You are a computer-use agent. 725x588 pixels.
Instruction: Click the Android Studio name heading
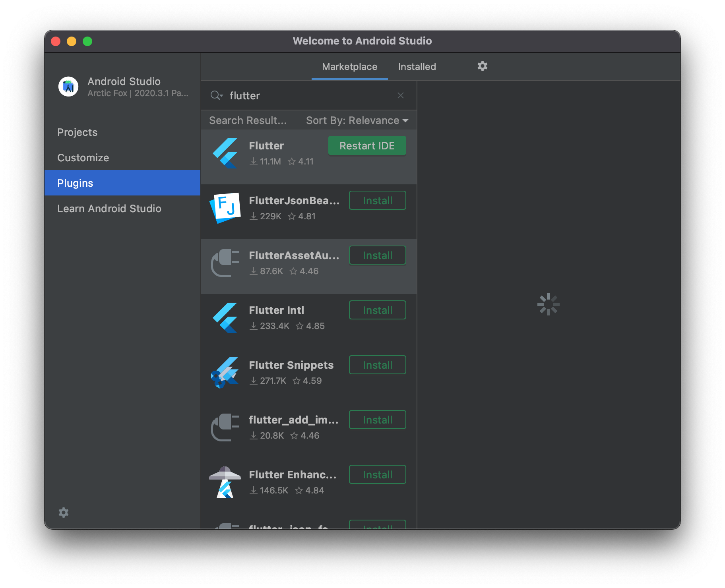click(x=124, y=81)
